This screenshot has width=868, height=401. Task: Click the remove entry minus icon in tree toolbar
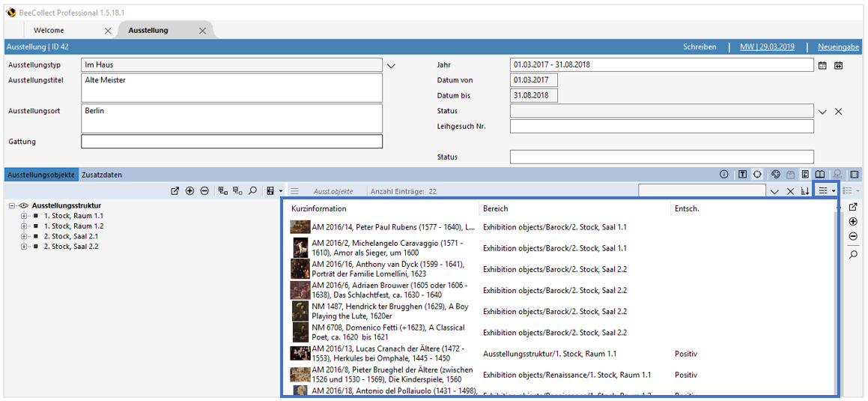204,191
